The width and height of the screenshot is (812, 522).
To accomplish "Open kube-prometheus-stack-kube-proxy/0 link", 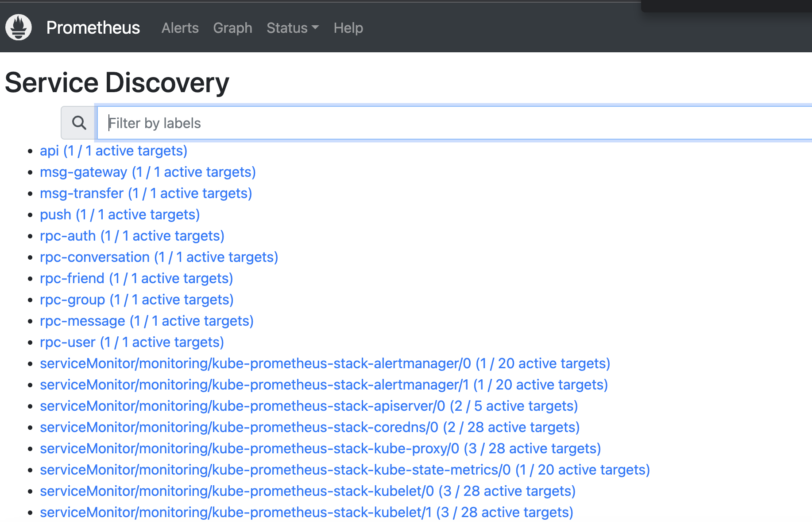I will coord(321,448).
